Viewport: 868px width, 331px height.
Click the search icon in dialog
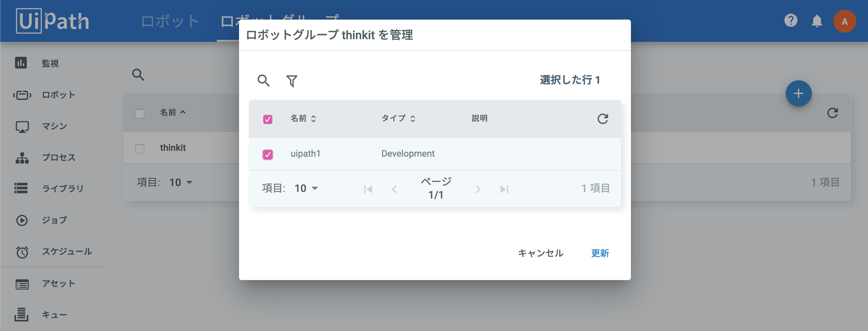(264, 81)
